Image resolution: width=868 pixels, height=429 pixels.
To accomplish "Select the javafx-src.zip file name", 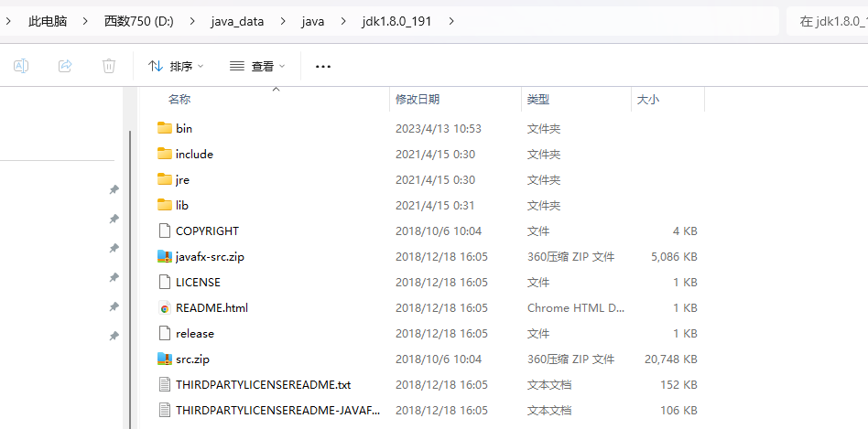I will pyautogui.click(x=210, y=256).
